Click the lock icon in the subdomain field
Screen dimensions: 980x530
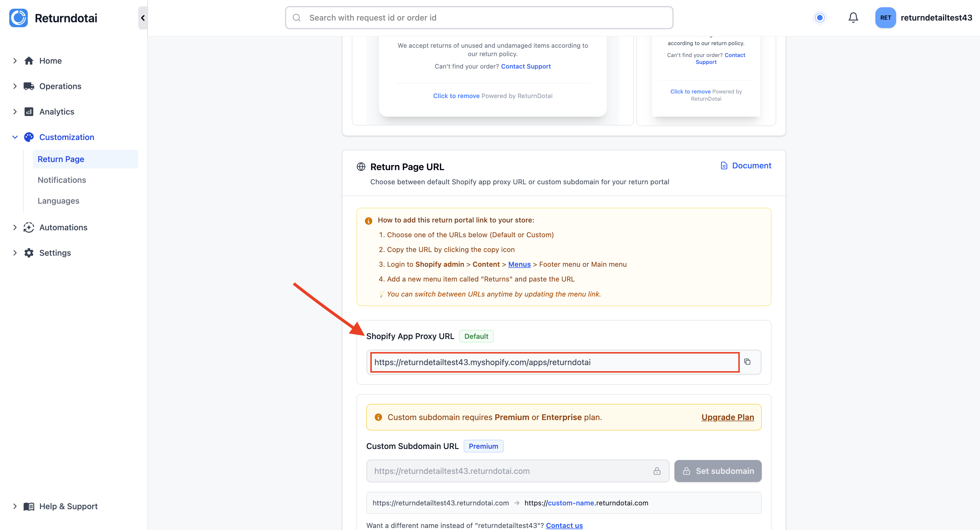pos(657,471)
